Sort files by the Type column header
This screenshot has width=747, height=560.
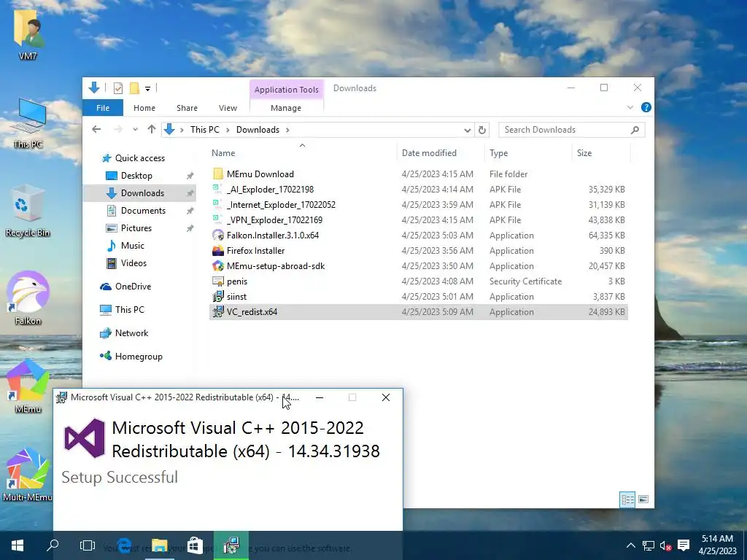tap(528, 153)
